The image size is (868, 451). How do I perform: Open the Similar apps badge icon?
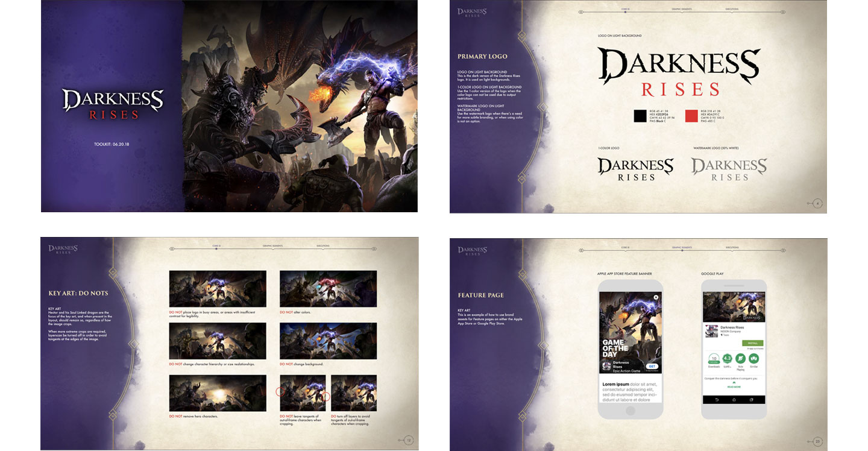[753, 358]
